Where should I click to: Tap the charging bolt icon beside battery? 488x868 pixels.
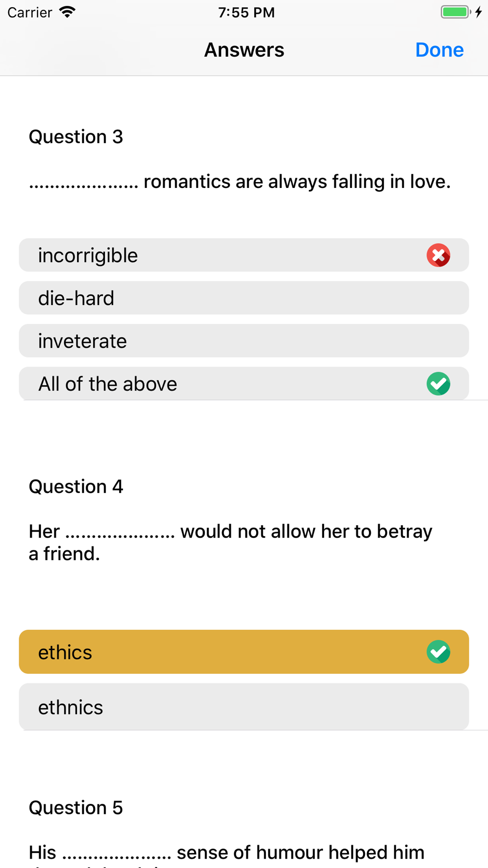(479, 12)
